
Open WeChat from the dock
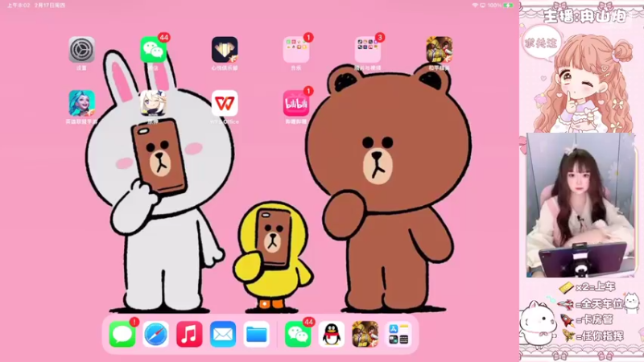pyautogui.click(x=298, y=334)
